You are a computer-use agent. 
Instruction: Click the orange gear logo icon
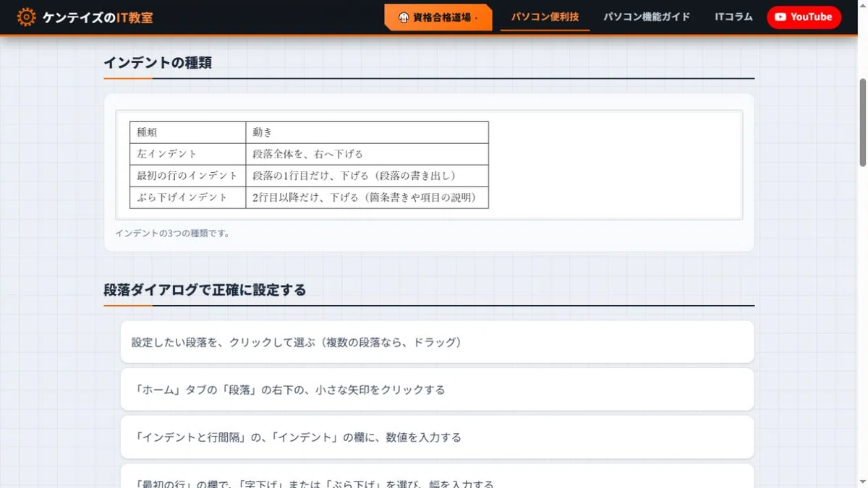(26, 17)
